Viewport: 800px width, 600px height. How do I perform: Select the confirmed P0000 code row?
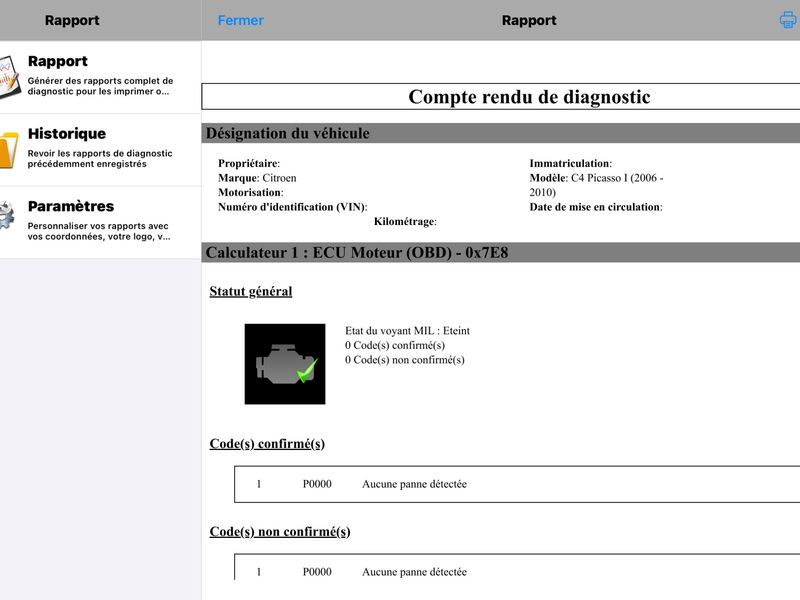(x=517, y=484)
